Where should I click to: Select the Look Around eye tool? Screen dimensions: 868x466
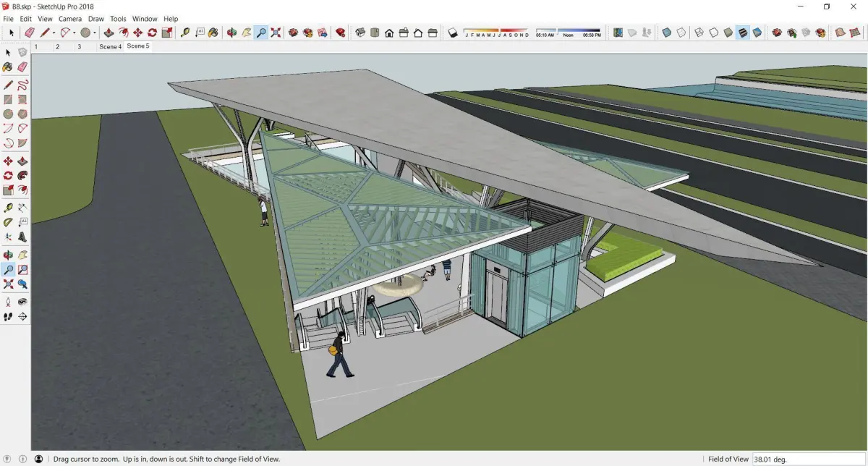(x=23, y=302)
